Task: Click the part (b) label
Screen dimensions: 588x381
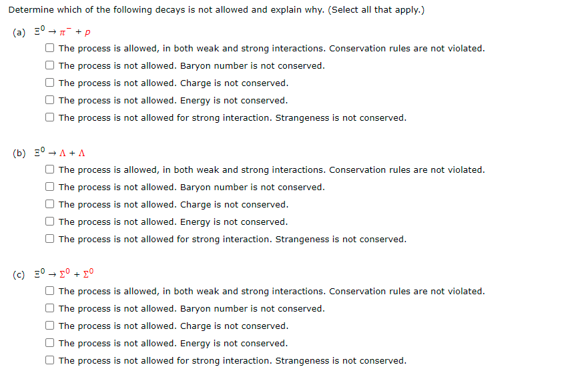Action: pyautogui.click(x=19, y=153)
